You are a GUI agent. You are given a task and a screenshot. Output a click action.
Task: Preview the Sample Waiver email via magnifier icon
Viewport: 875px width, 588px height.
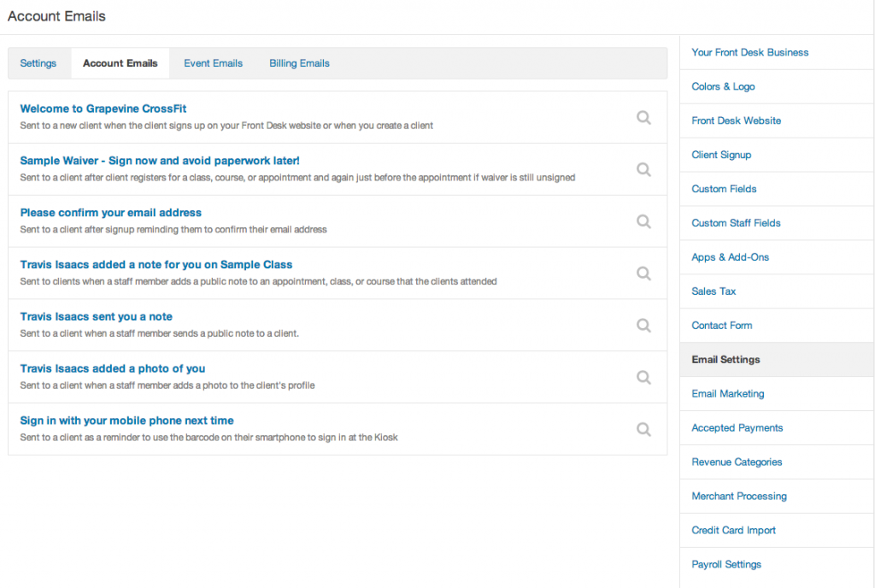coord(643,169)
